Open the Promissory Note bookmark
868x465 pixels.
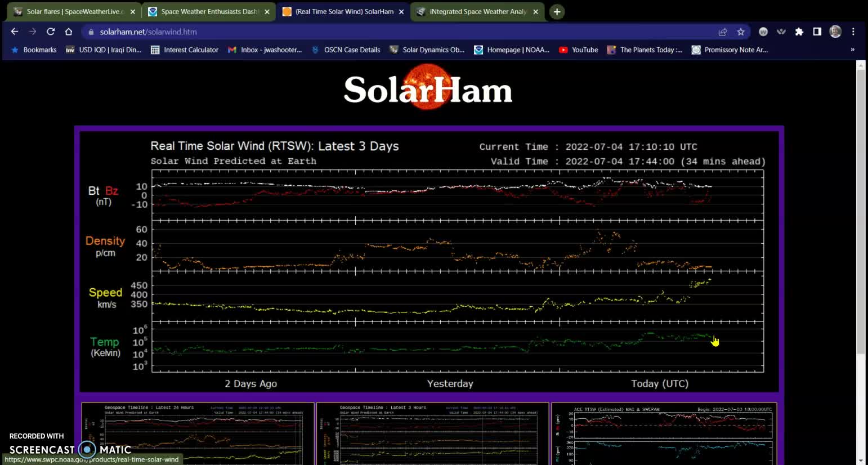tap(730, 50)
